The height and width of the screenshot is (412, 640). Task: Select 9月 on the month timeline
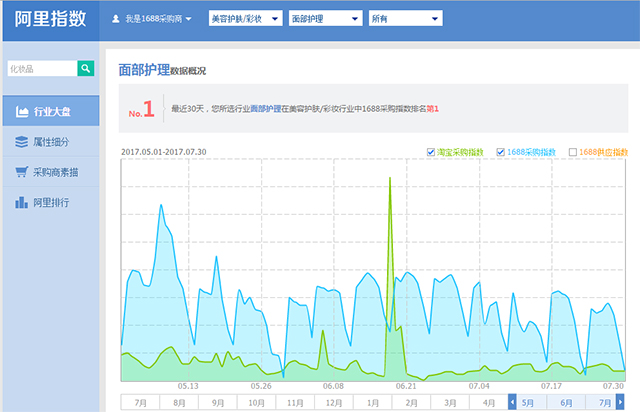point(218,403)
